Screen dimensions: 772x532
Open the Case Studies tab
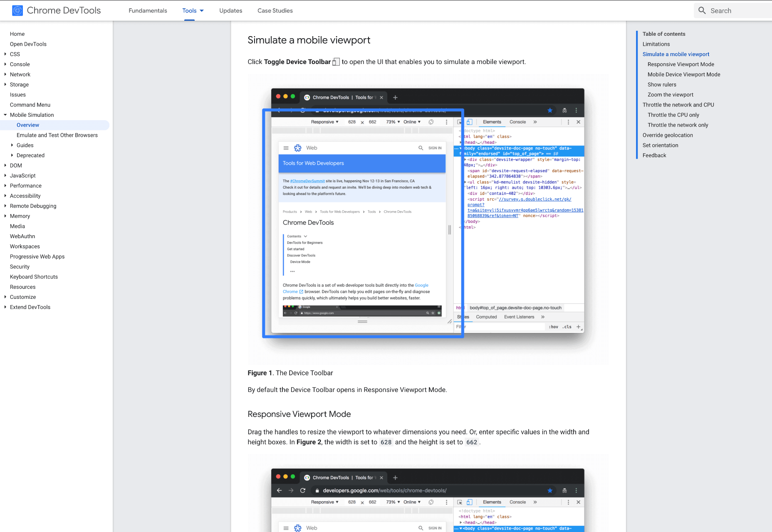[x=275, y=10]
